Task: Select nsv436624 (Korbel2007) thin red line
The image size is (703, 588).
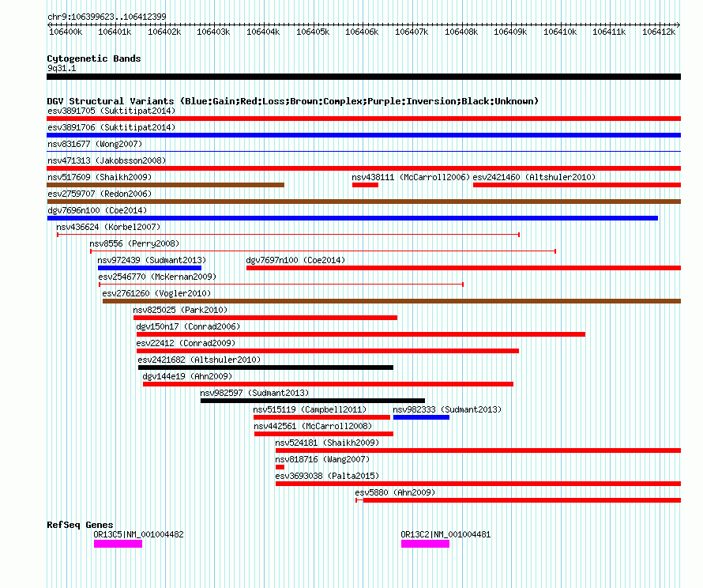Action: [x=288, y=235]
